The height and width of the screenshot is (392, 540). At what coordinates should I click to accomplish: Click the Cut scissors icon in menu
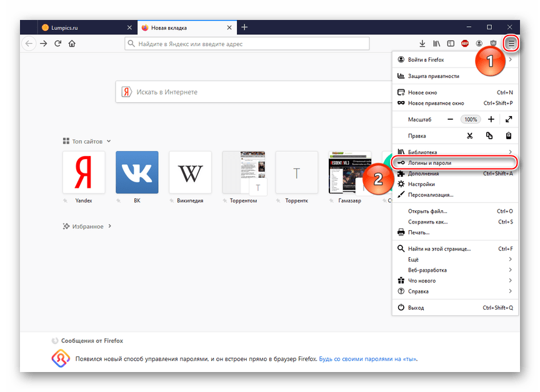(x=469, y=135)
